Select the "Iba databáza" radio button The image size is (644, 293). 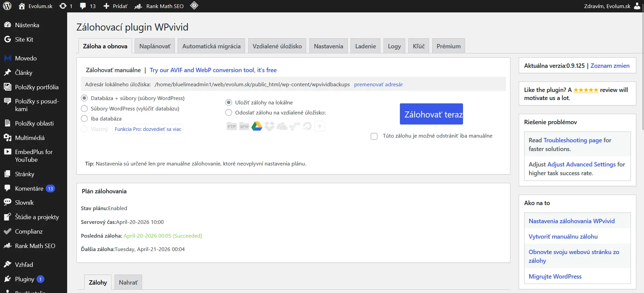click(85, 118)
